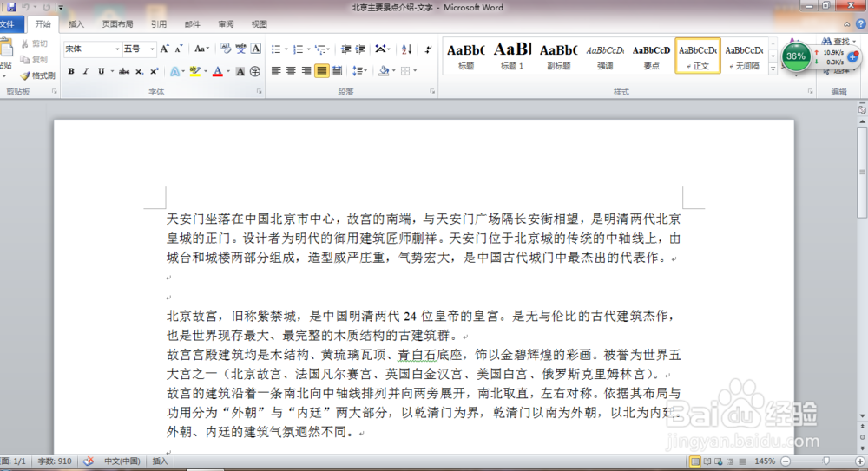Click the word count 字数: 910
Image resolution: width=868 pixels, height=471 pixels.
(x=54, y=461)
